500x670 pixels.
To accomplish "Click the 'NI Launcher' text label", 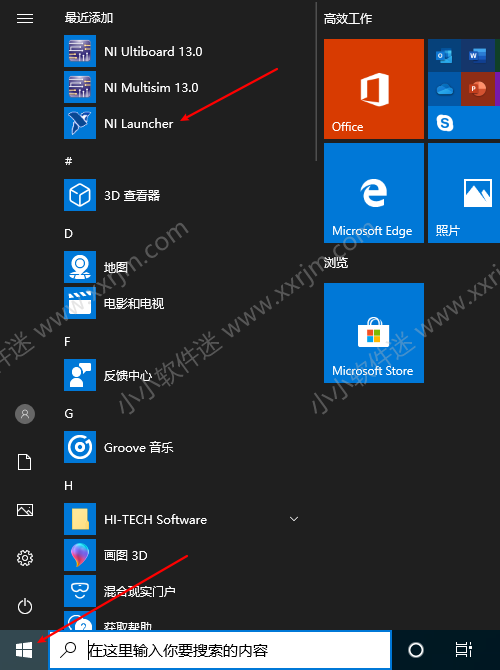I will (138, 123).
